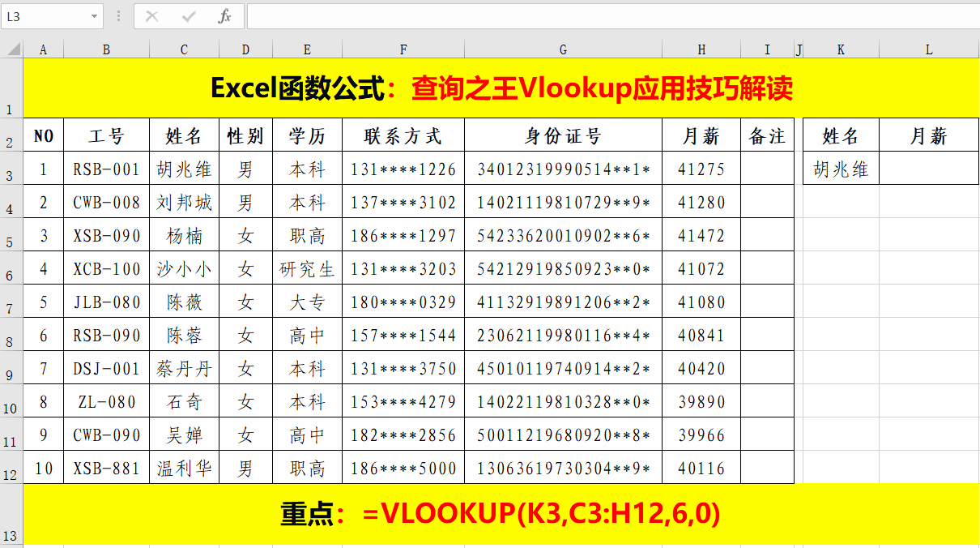Select cell K3 containing 胡兆维
This screenshot has height=548, width=980.
tap(841, 169)
